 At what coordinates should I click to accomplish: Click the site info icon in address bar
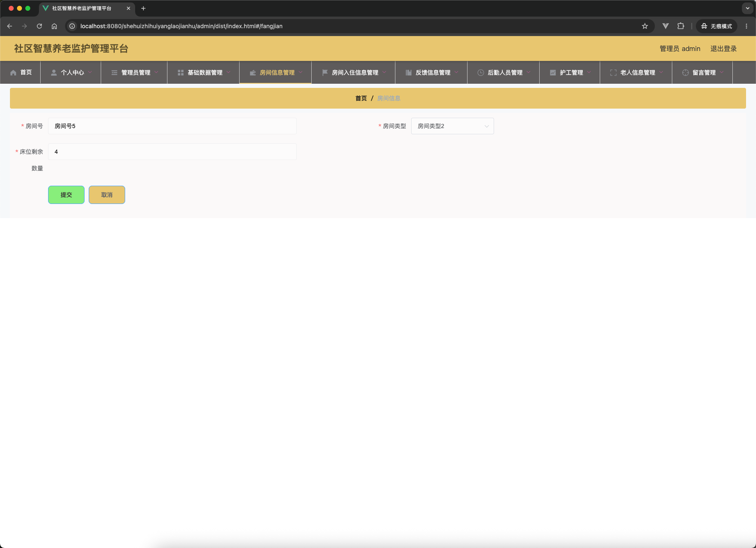[x=72, y=26]
